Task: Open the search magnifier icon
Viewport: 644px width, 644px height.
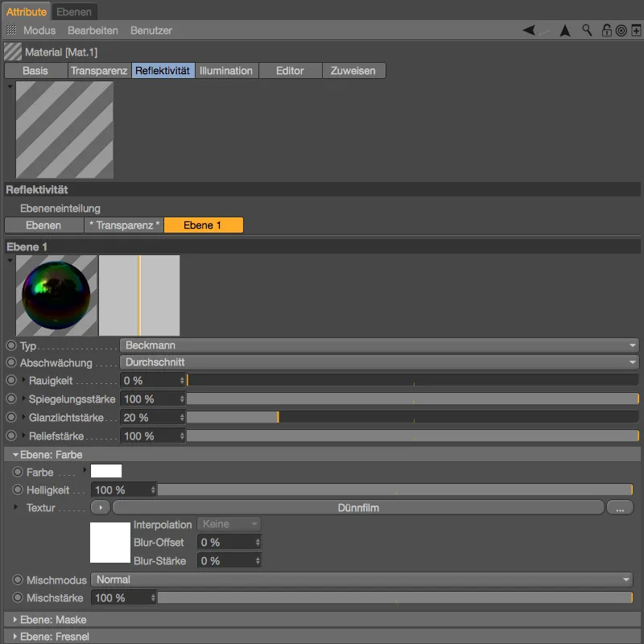Action: point(587,30)
